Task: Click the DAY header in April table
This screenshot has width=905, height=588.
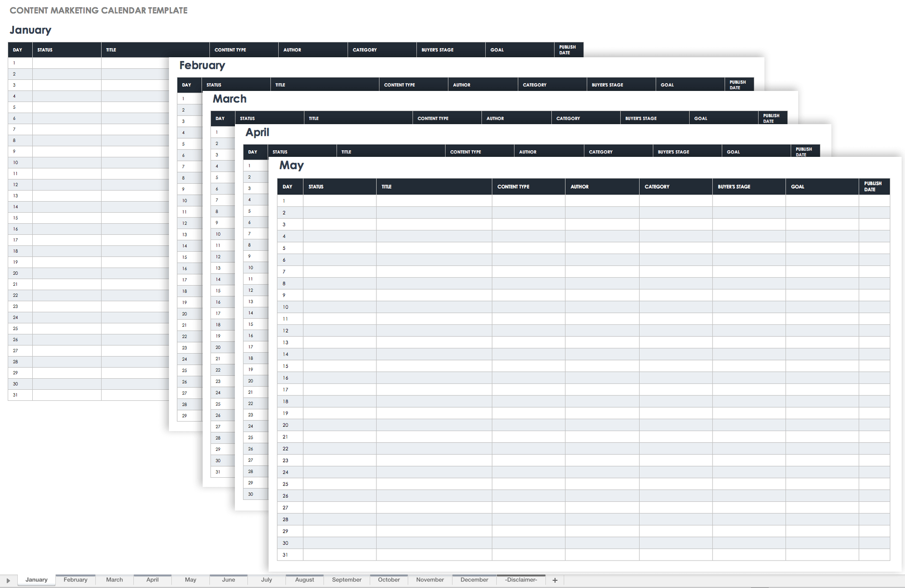Action: point(255,152)
